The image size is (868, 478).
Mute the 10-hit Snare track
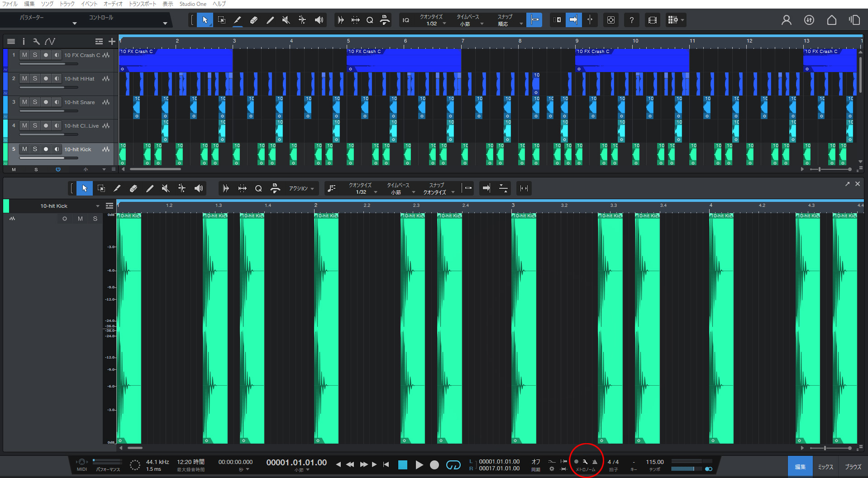[24, 102]
